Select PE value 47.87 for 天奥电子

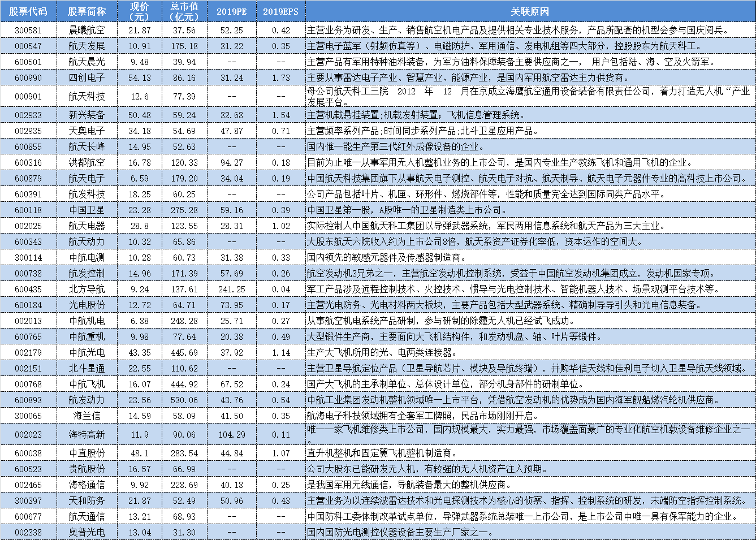point(232,131)
